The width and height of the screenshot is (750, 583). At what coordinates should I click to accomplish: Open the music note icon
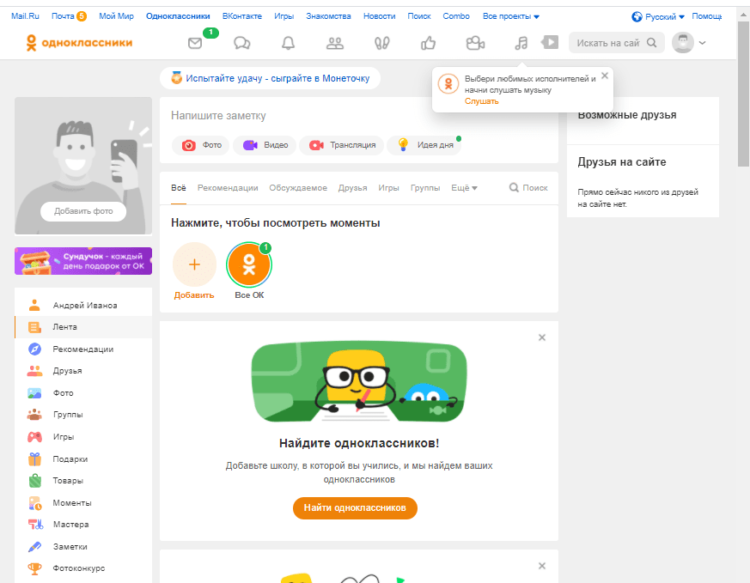[520, 43]
